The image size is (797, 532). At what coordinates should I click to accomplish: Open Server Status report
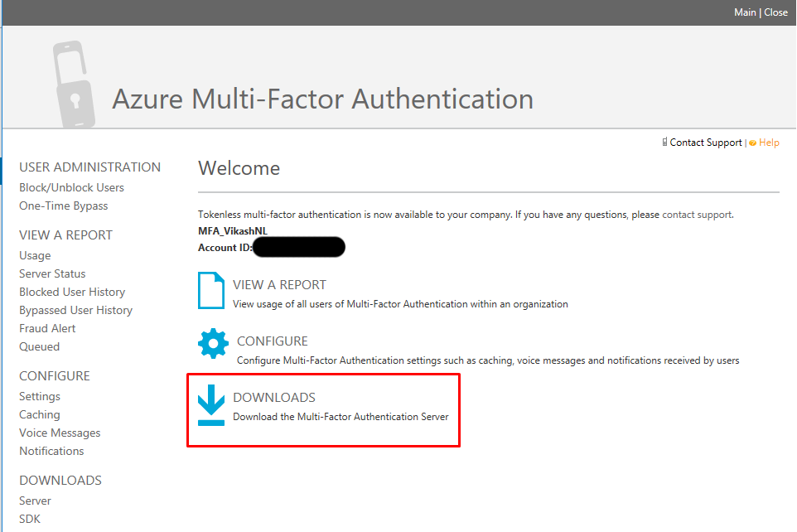(x=52, y=273)
